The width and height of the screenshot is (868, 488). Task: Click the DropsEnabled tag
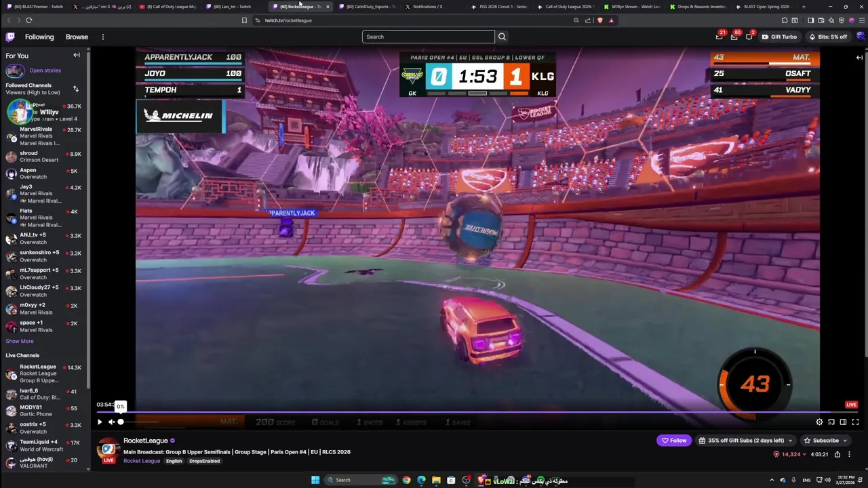(204, 461)
